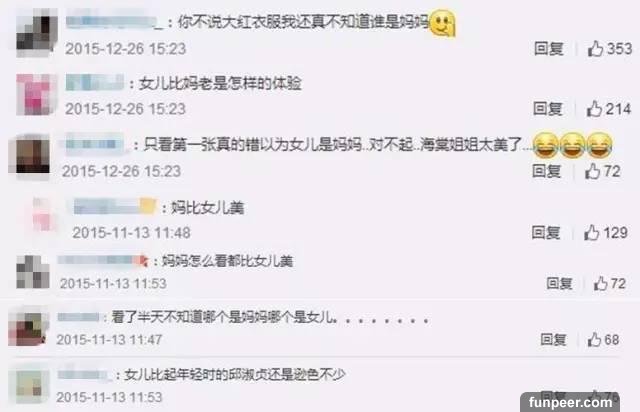The height and width of the screenshot is (412, 640).
Task: Reply to the 海棠姐姐太美了 comment
Action: [547, 171]
